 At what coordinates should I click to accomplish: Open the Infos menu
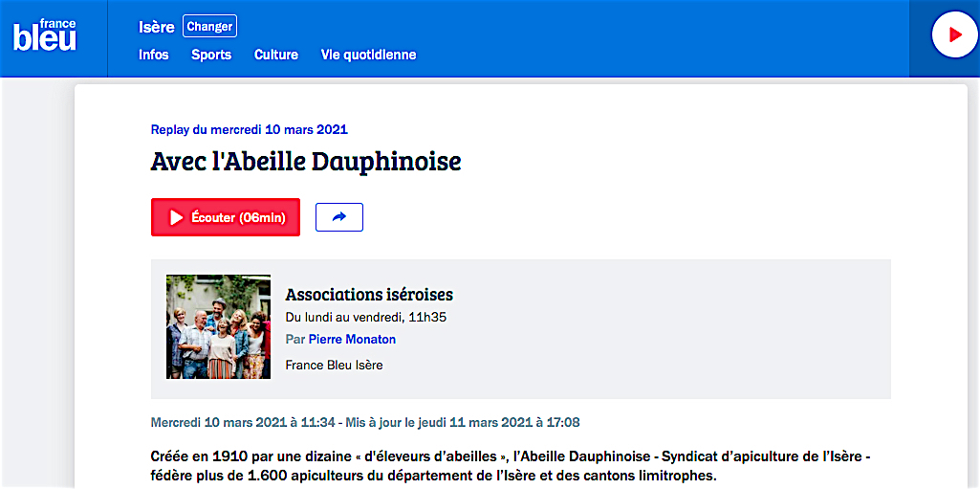[x=154, y=56]
